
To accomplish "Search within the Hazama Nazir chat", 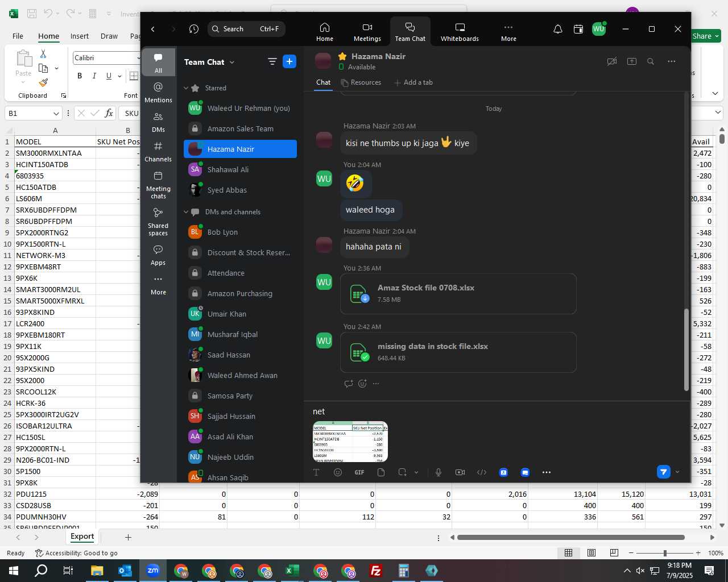I will pyautogui.click(x=651, y=61).
